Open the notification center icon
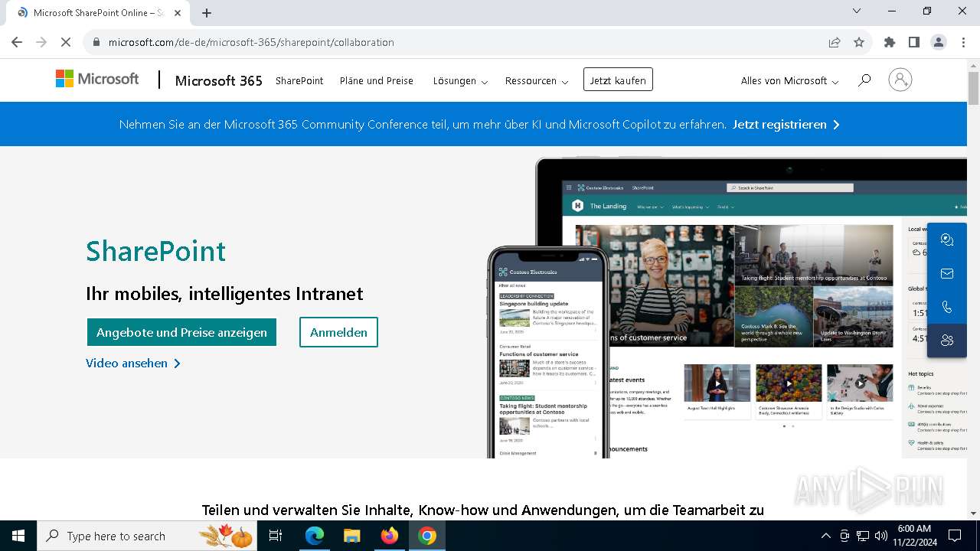980x551 pixels. [x=955, y=536]
